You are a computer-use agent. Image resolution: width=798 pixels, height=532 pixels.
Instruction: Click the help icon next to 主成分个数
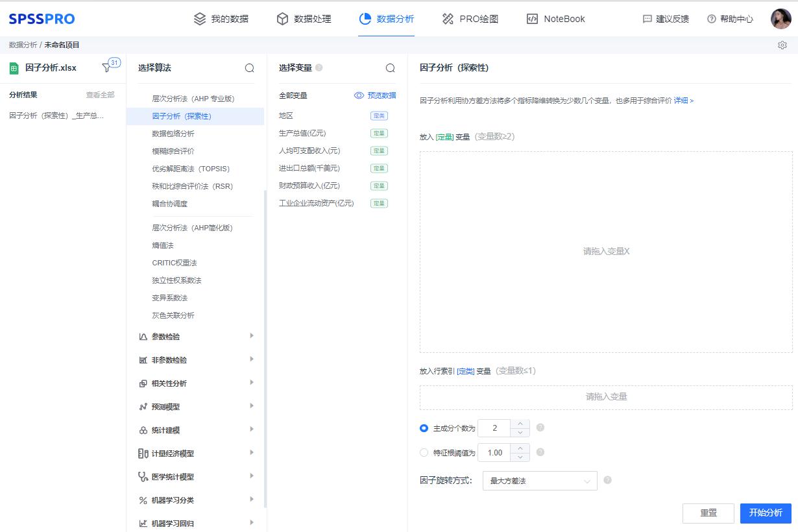click(540, 428)
